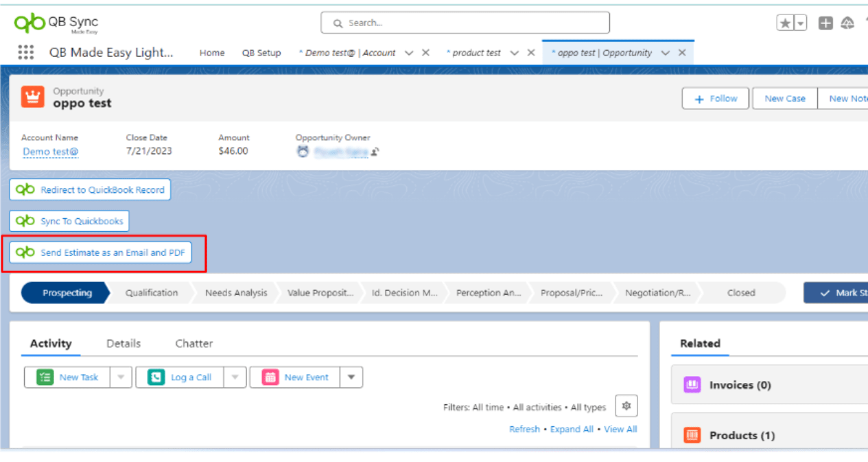Open the New Task dropdown arrow
868x462 pixels.
pyautogui.click(x=121, y=377)
